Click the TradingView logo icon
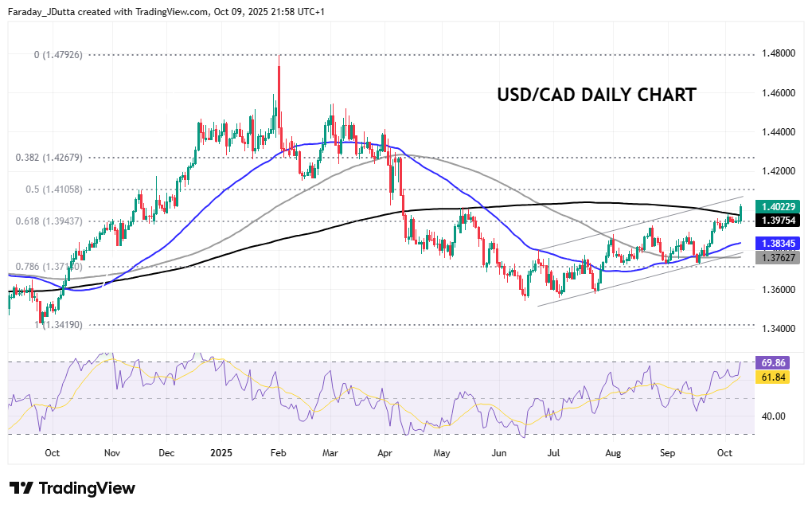 [21, 488]
